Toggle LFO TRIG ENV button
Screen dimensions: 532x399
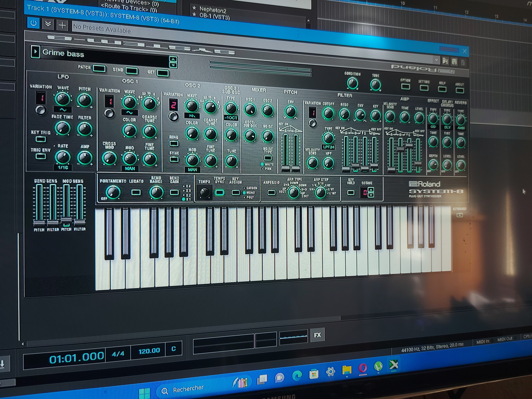coord(40,157)
